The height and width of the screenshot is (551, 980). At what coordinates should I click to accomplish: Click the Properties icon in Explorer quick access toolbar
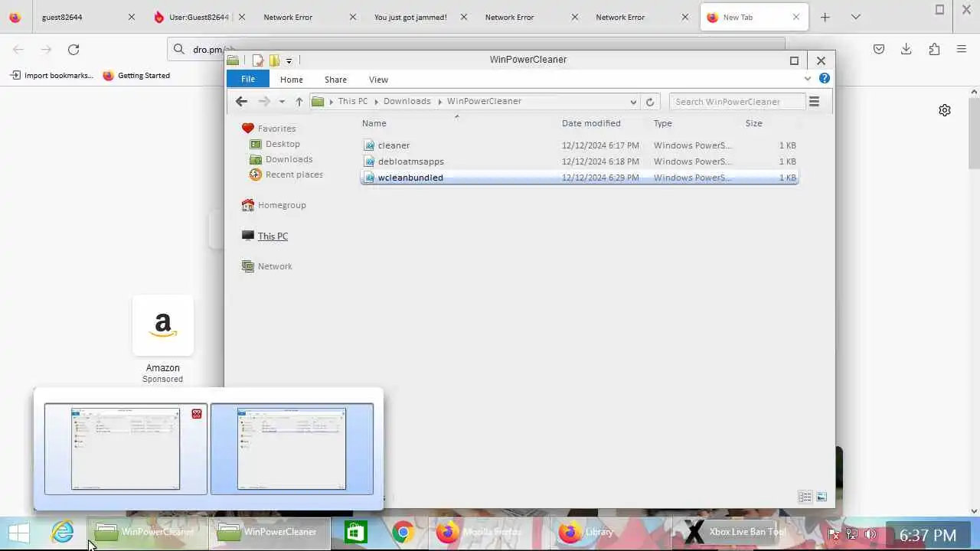(258, 60)
